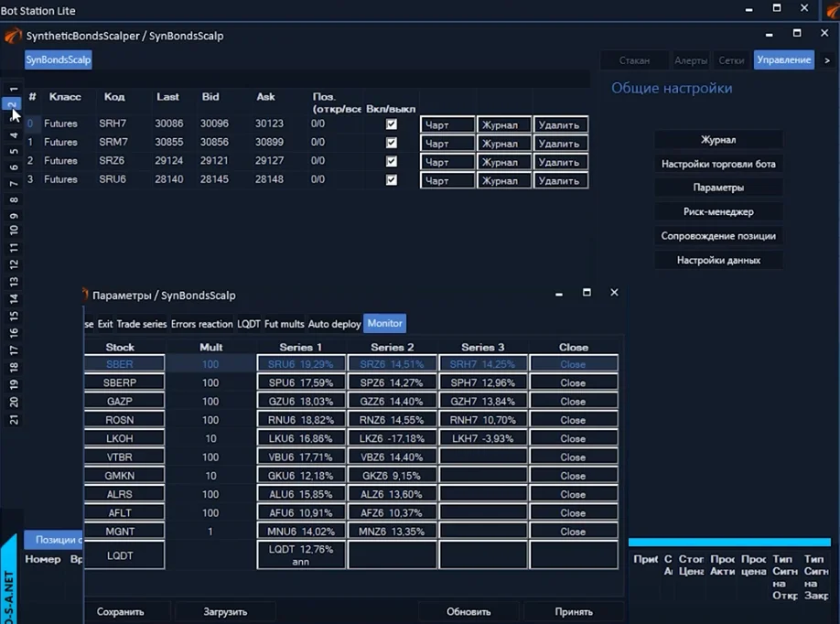840x624 pixels.
Task: Open Настройки торговли бота
Action: tap(718, 164)
